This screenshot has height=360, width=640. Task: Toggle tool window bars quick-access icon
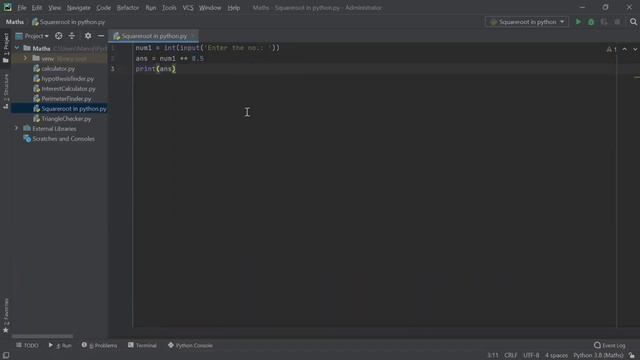coord(6,355)
